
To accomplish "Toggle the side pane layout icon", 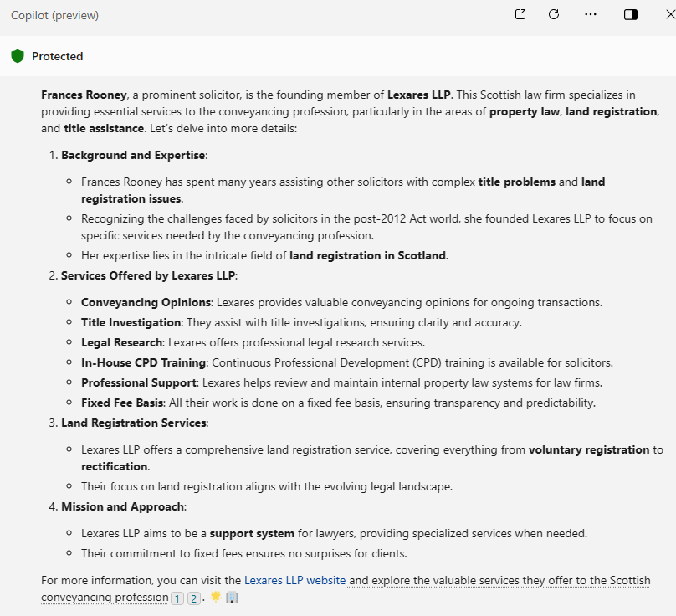I will pyautogui.click(x=630, y=15).
